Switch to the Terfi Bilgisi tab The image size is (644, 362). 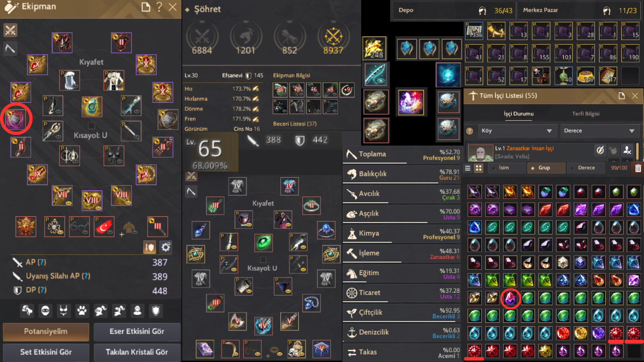point(586,114)
